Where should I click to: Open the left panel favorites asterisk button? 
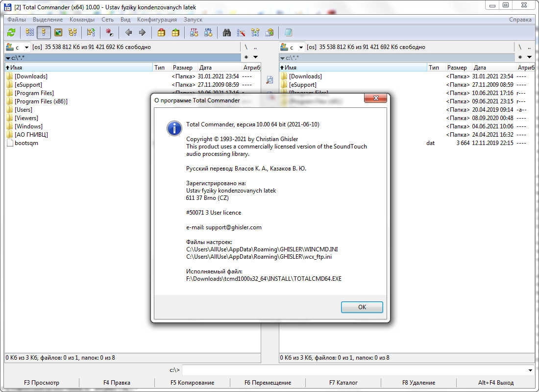tap(246, 57)
